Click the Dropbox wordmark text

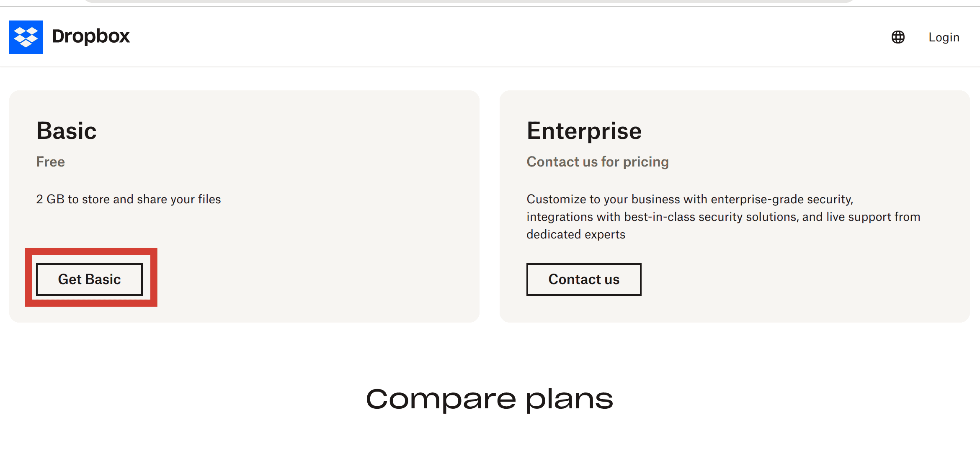coord(91,36)
